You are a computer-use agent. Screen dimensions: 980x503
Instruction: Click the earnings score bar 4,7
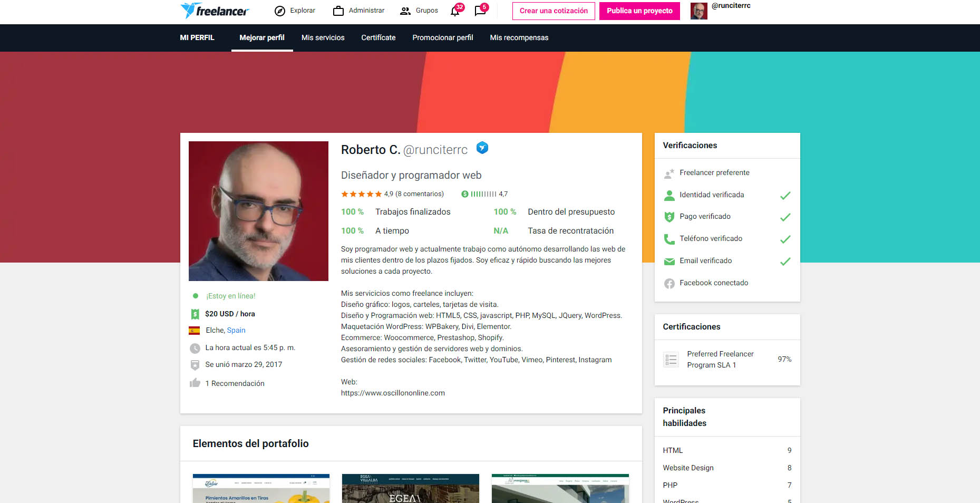click(x=483, y=194)
